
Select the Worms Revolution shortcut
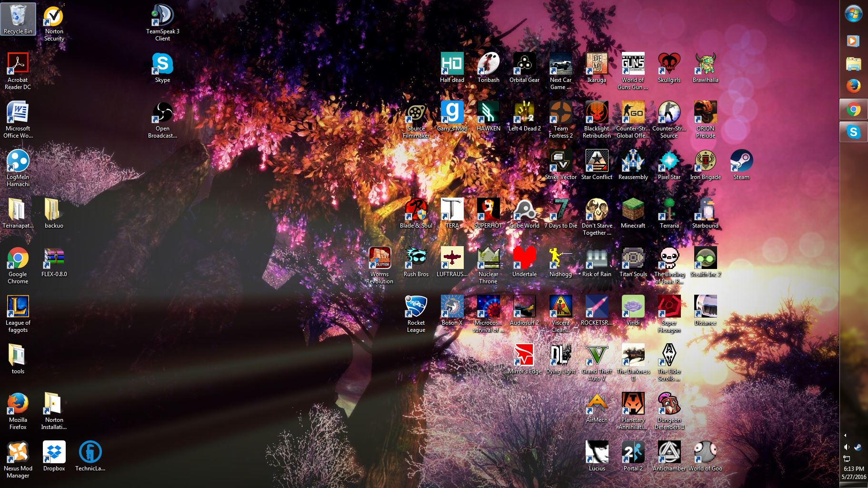(x=379, y=265)
